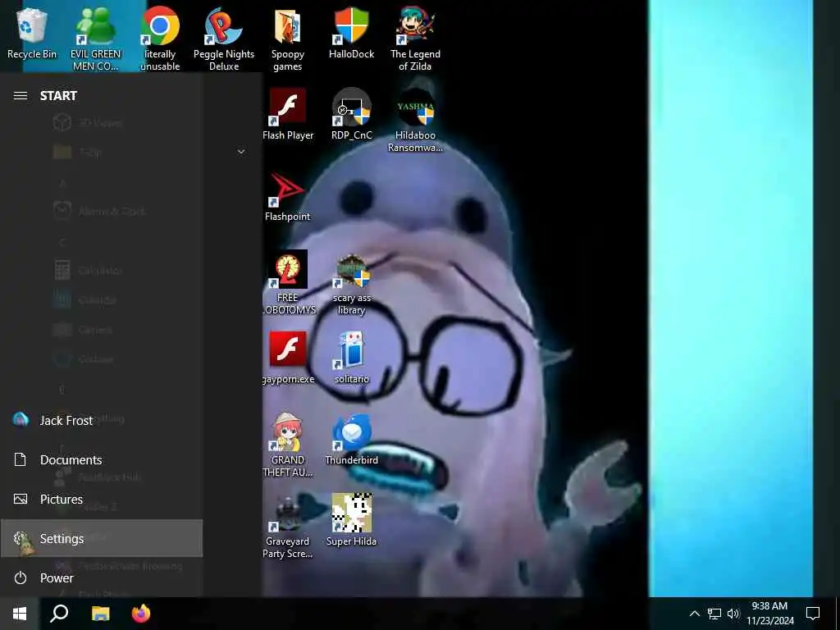Show hidden system tray icons
The image size is (840, 630).
(694, 614)
